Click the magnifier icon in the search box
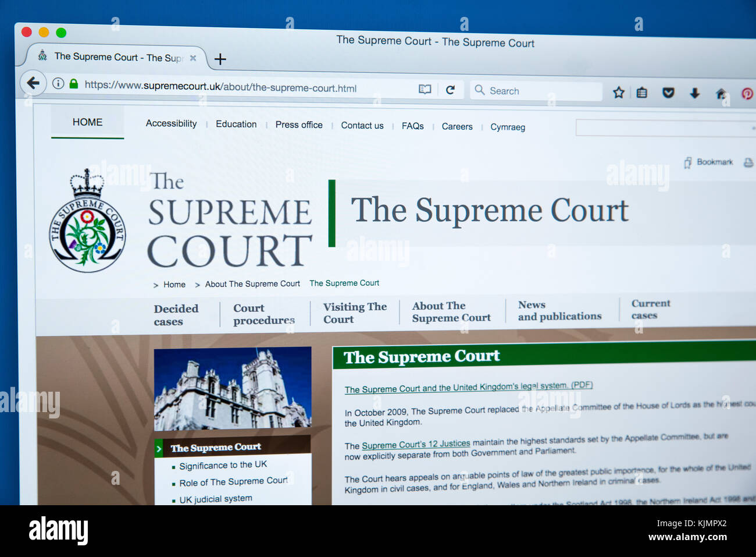 tap(479, 90)
